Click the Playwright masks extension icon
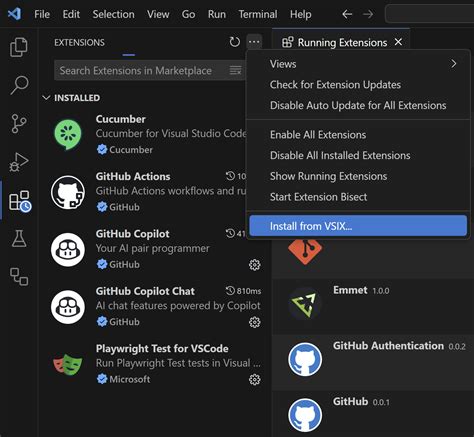 tap(68, 364)
